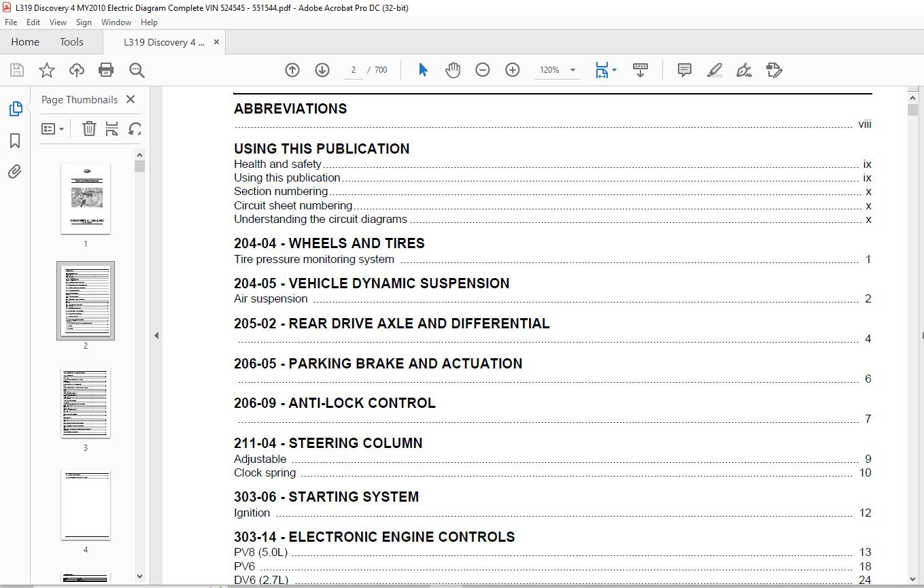924x588 pixels.
Task: Bookmark file with the star icon
Action: pyautogui.click(x=46, y=70)
